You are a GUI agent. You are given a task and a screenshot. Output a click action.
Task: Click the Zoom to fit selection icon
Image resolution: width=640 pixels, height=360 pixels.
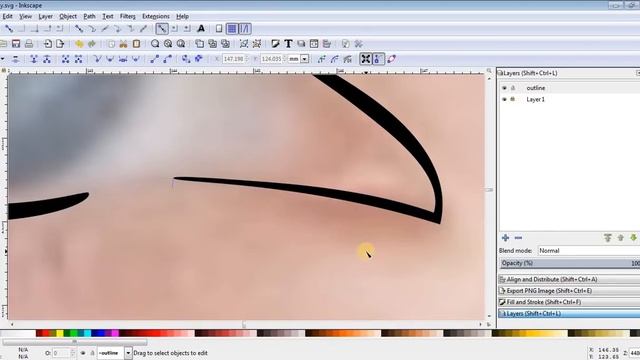point(155,44)
